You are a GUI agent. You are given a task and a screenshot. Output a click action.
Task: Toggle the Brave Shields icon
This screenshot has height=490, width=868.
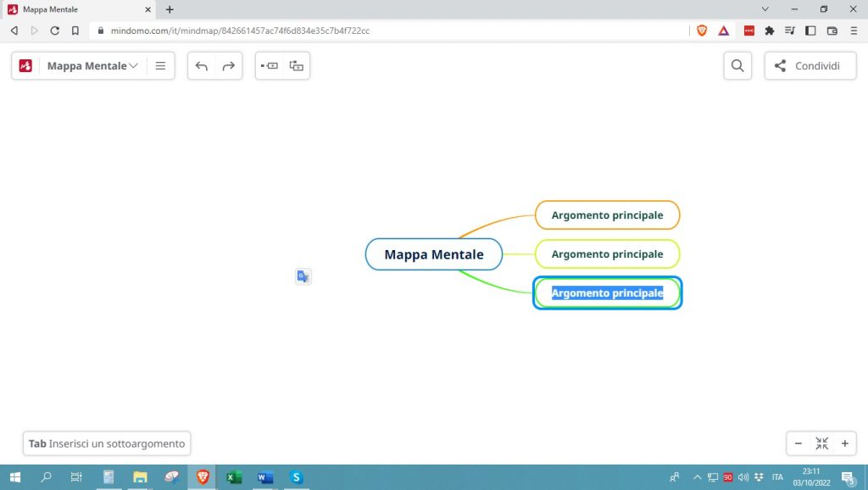click(x=702, y=31)
